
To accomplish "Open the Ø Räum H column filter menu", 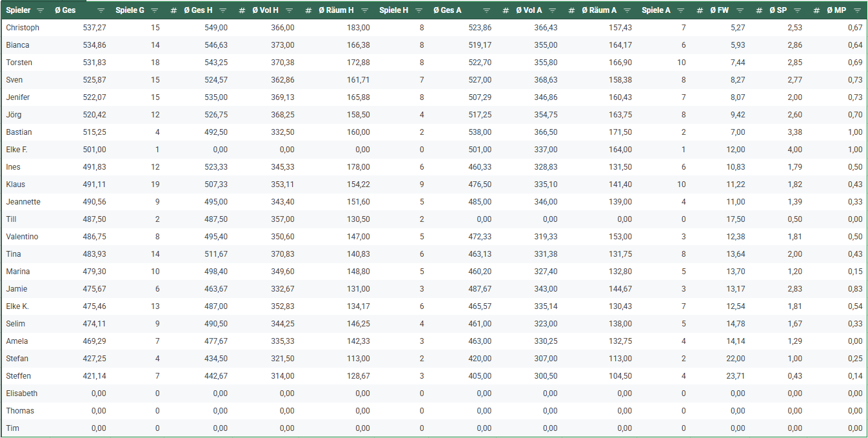I will point(365,11).
